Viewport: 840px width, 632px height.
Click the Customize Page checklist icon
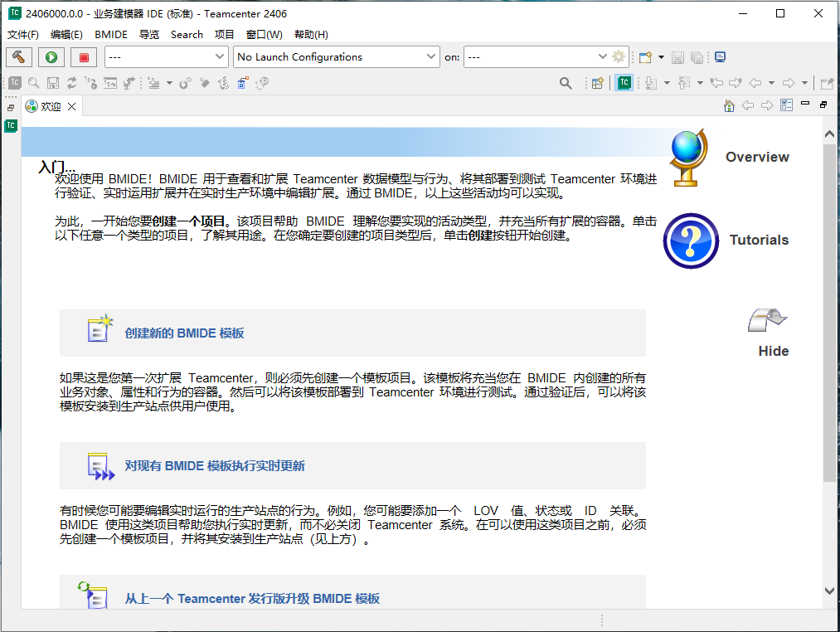(x=786, y=105)
